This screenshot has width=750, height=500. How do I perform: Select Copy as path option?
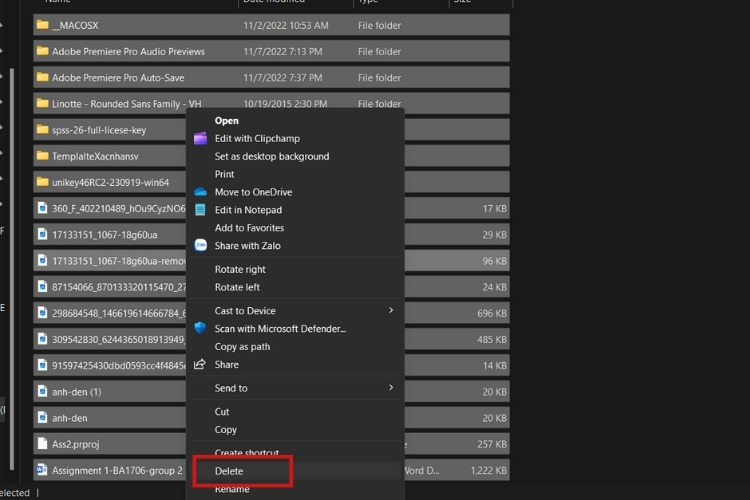[x=242, y=347]
